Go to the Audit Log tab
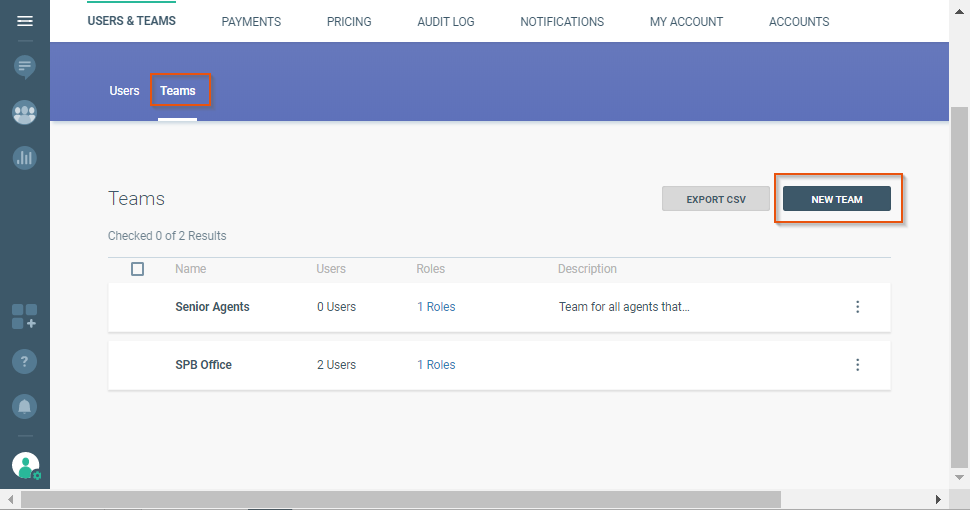This screenshot has height=510, width=970. tap(446, 22)
